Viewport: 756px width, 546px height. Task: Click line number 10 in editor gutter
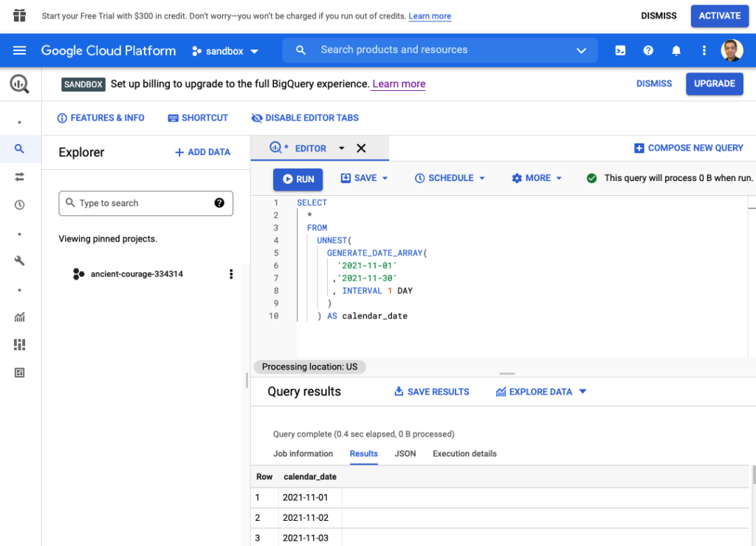pyautogui.click(x=273, y=316)
